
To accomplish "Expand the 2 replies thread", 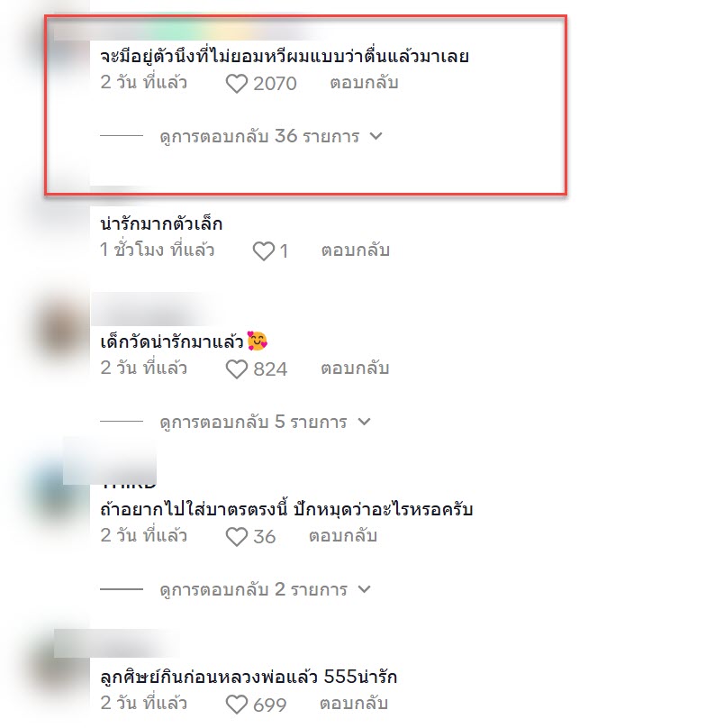I will tap(265, 589).
